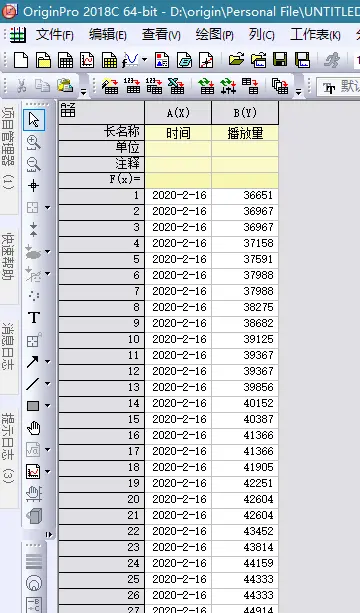Click the F(x)= cell under column B
360x613 pixels.
point(245,180)
